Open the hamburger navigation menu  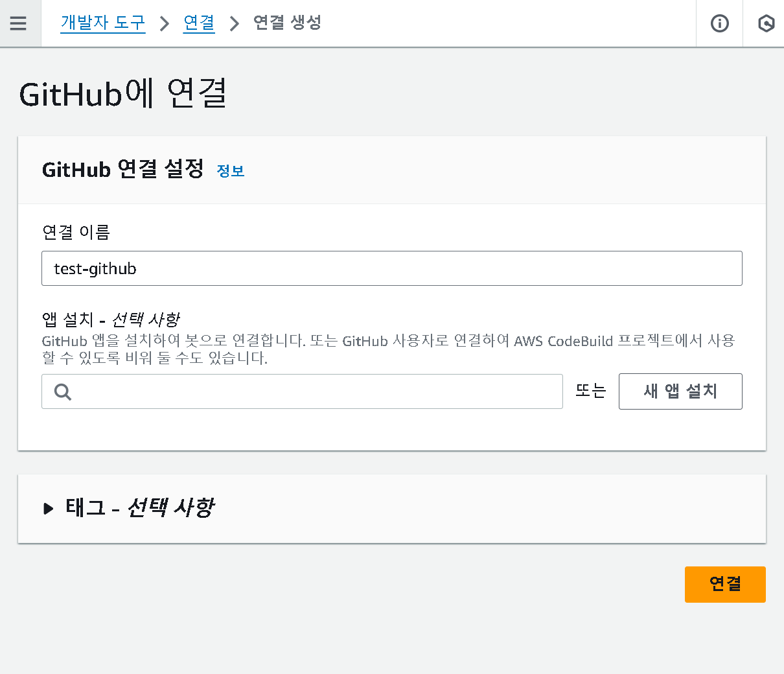click(x=19, y=23)
